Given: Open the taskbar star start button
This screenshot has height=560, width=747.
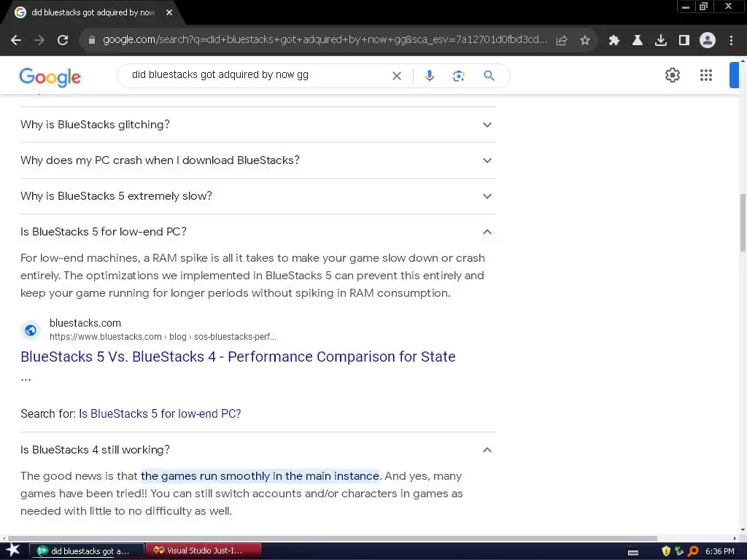Looking at the screenshot, I should point(13,551).
